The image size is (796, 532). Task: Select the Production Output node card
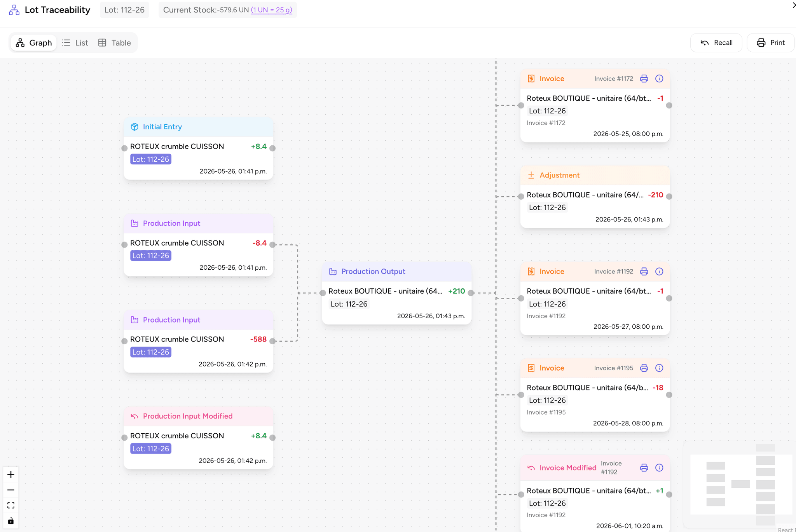click(397, 293)
